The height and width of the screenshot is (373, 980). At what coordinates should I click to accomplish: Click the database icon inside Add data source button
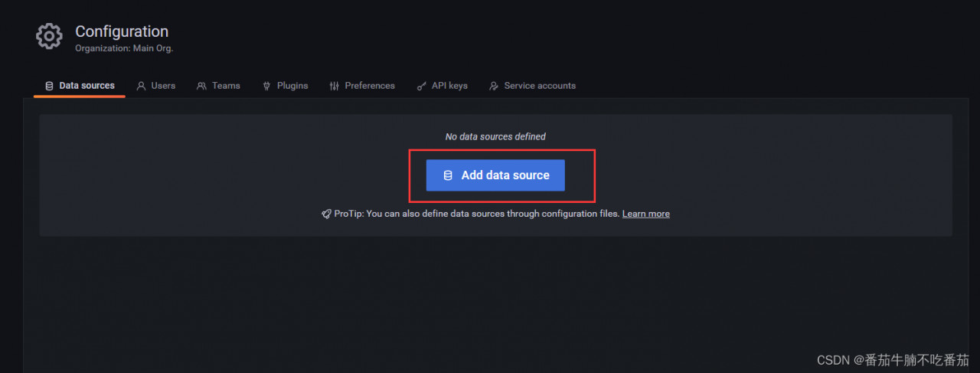tap(448, 175)
